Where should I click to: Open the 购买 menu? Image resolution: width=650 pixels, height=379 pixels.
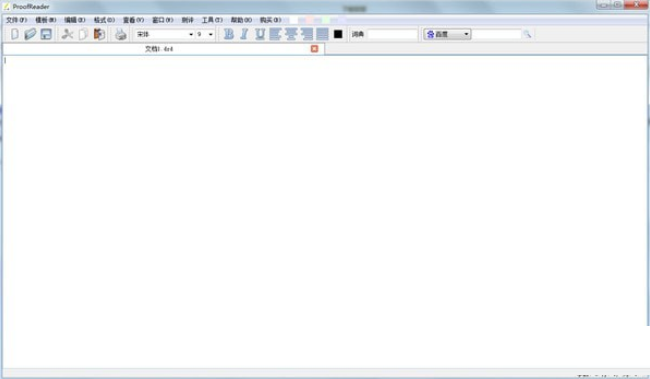(x=270, y=20)
